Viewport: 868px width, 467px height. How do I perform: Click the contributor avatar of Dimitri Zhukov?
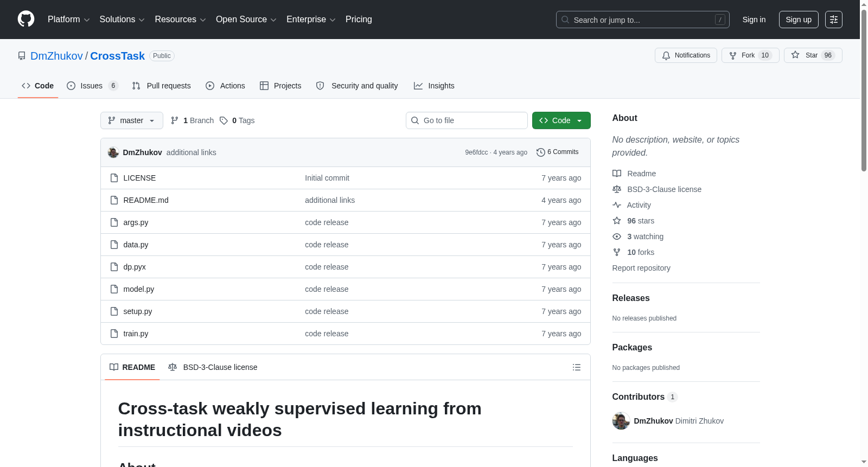[x=621, y=421]
